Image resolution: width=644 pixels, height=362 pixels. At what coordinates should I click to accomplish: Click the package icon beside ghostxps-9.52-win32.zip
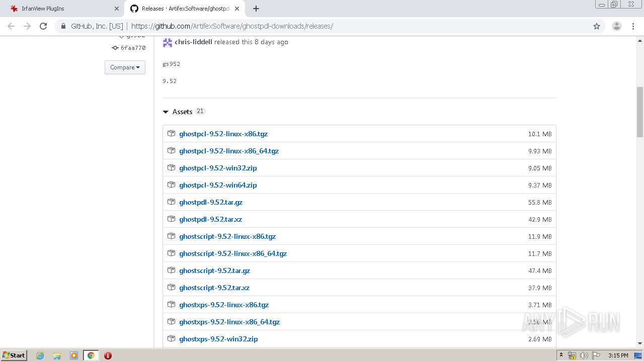pos(171,339)
